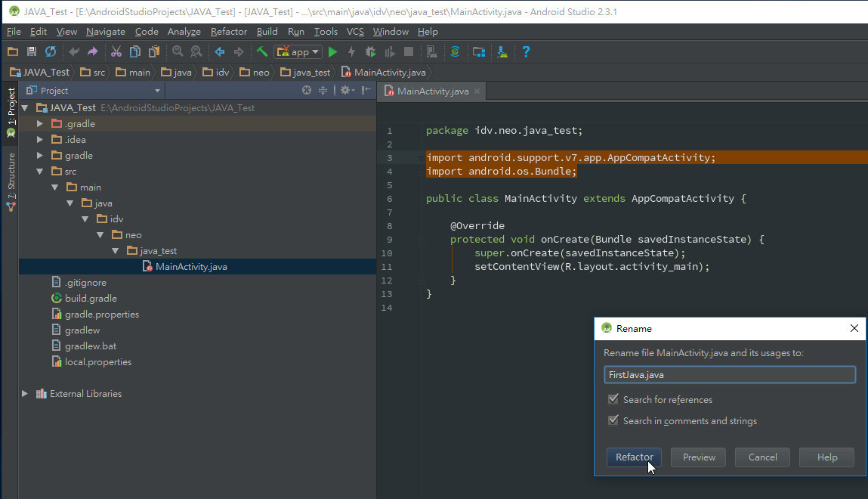Collapse the java_test package folder

[115, 251]
